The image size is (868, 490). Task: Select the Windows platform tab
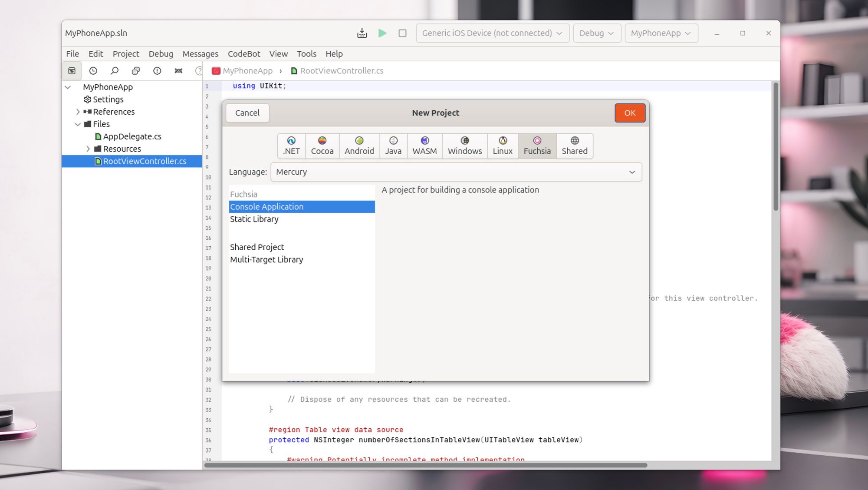(465, 146)
